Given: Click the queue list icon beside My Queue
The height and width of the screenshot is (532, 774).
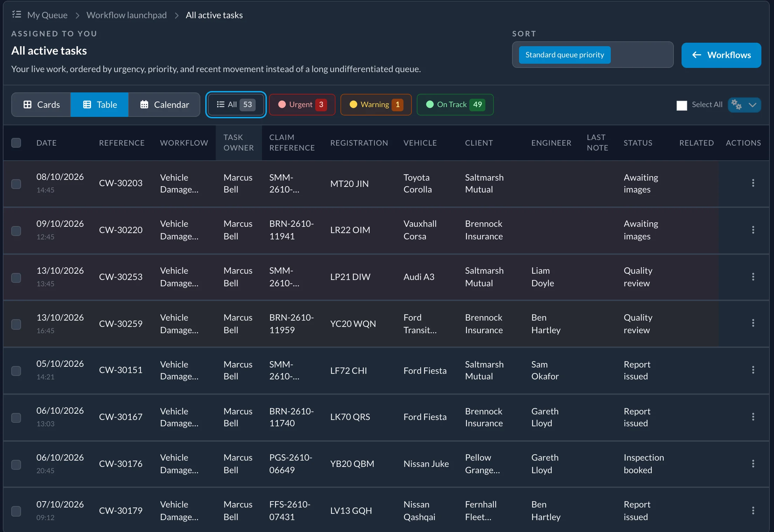Looking at the screenshot, I should (x=16, y=15).
